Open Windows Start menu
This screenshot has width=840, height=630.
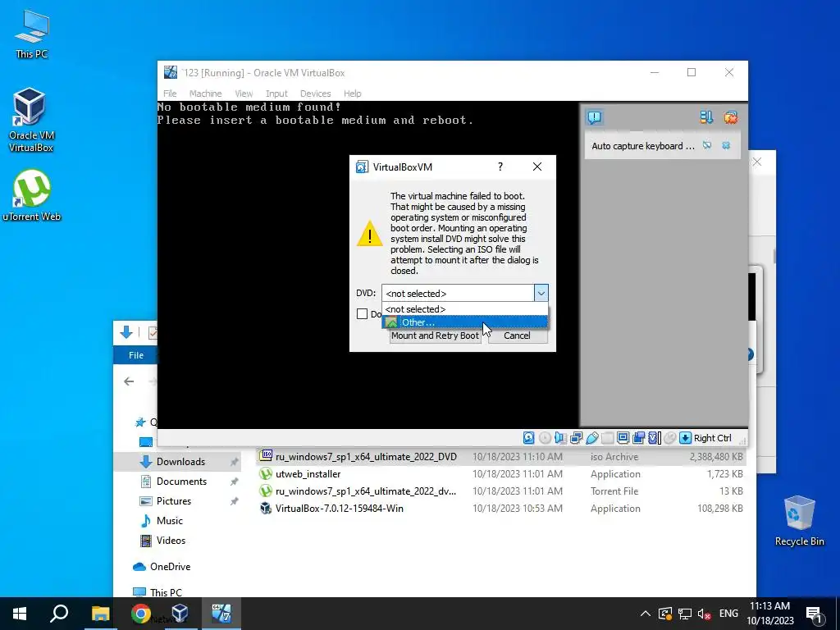tap(20, 614)
